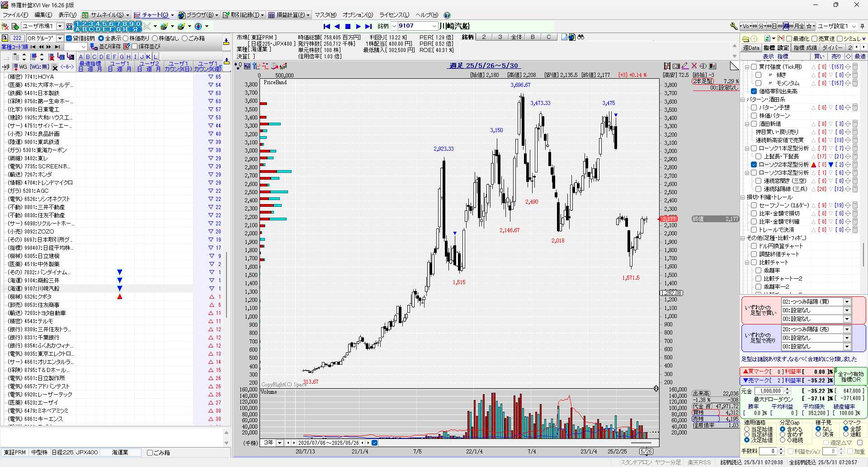Click the crosshair delete icon at top-left toolbar
The width and height of the screenshot is (868, 467).
[5, 26]
